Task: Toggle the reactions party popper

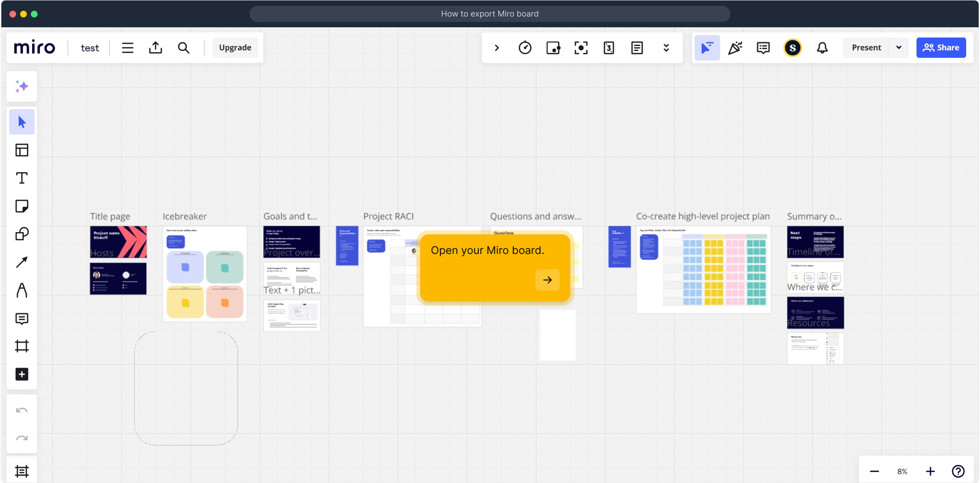Action: [x=735, y=48]
